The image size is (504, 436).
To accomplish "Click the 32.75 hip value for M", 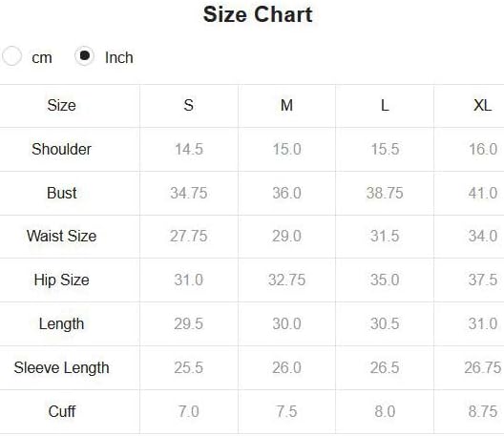I will (286, 280).
